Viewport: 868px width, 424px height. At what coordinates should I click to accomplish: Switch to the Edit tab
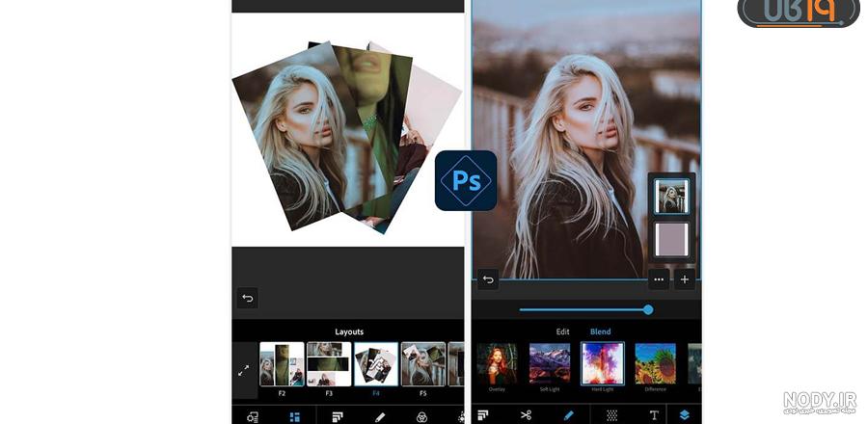562,331
